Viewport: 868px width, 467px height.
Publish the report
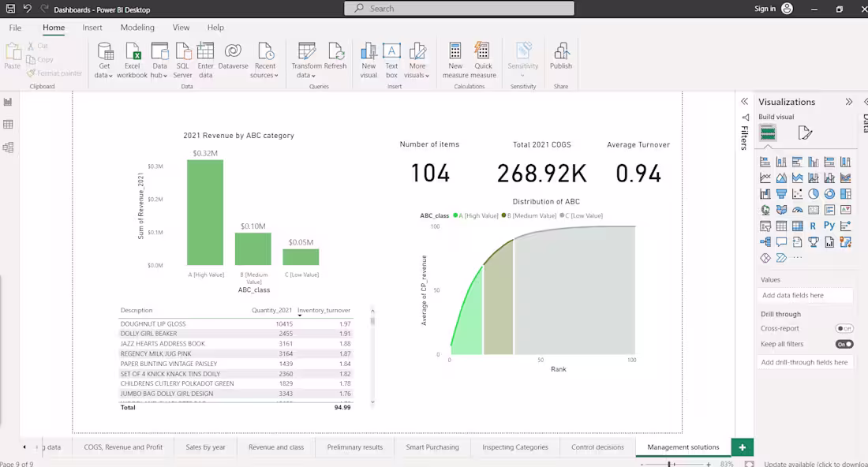561,57
